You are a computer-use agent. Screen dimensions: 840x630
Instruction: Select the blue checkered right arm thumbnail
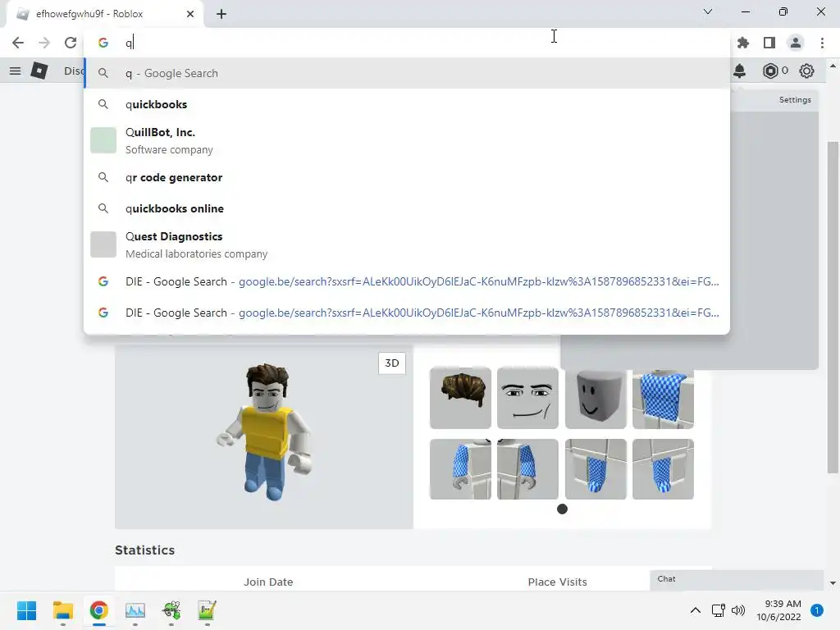pos(460,469)
